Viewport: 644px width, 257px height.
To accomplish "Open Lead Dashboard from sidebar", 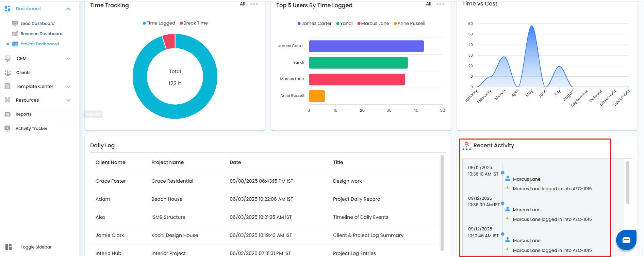I will [37, 24].
